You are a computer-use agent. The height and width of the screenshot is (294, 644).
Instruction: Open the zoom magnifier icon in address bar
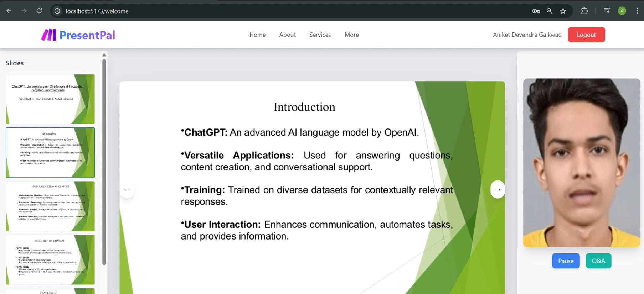pyautogui.click(x=550, y=11)
